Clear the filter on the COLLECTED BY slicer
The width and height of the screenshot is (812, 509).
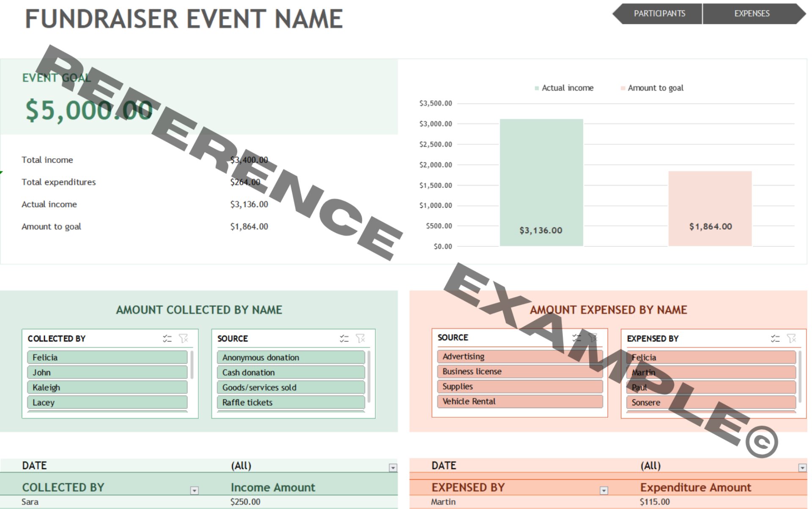(x=183, y=338)
